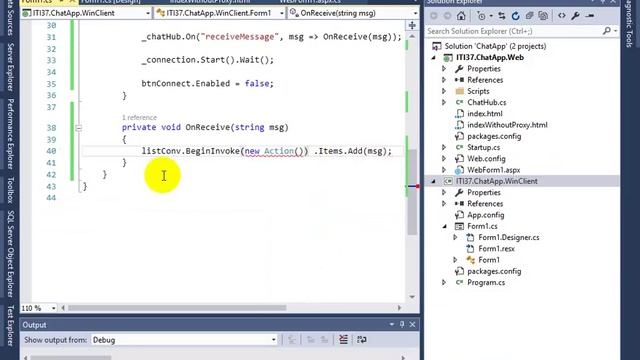Expand the Startup.cs node
640x360 pixels.
tap(444, 147)
